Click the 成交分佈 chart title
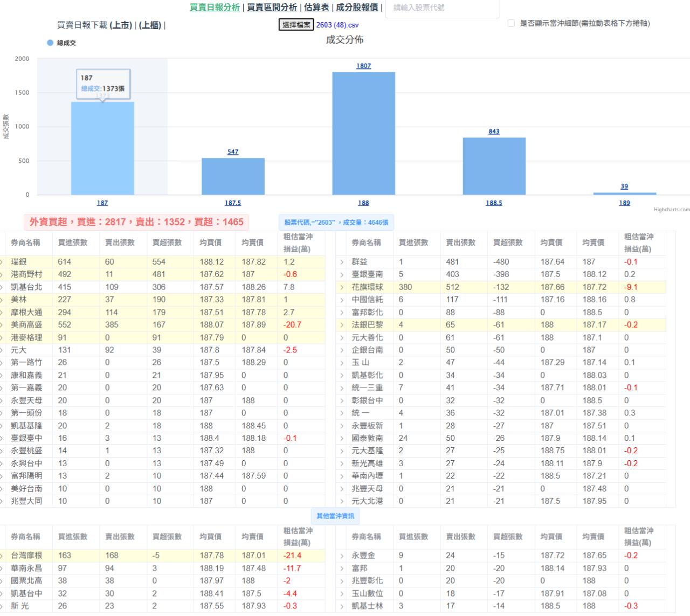This screenshot has height=616, width=690. (x=344, y=40)
